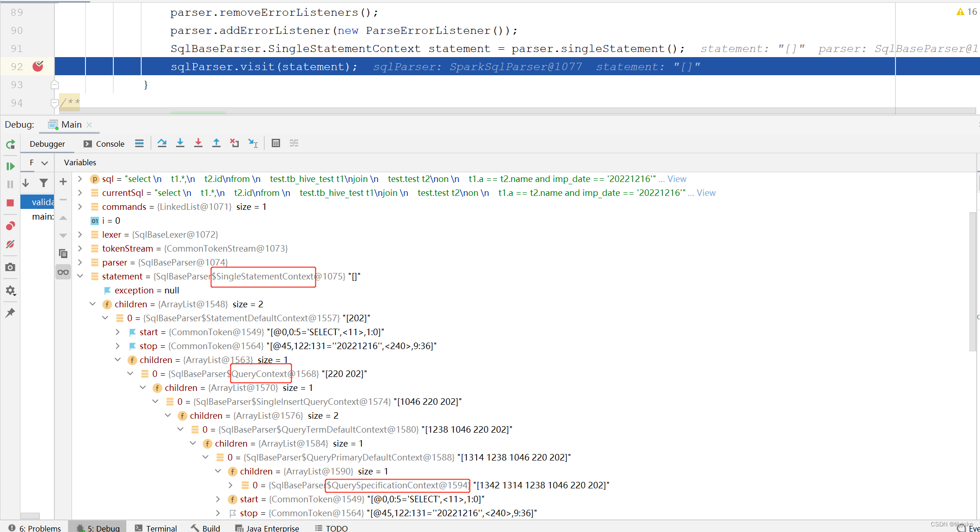Screen dimensions: 980x532
Task: Click Drop Frame icon
Action: pos(235,143)
